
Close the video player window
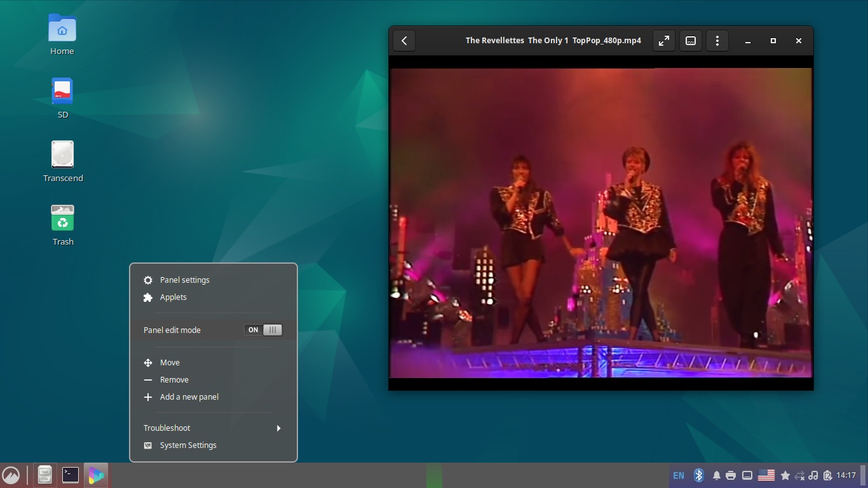(x=799, y=41)
